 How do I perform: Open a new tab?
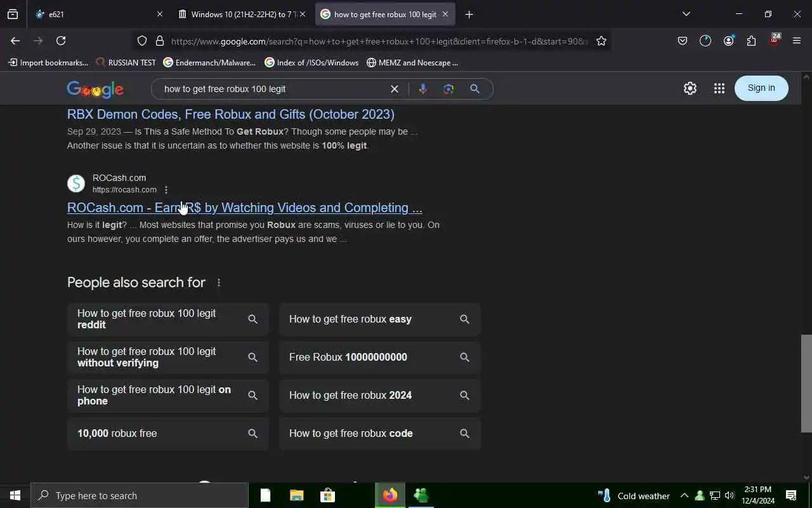point(469,14)
